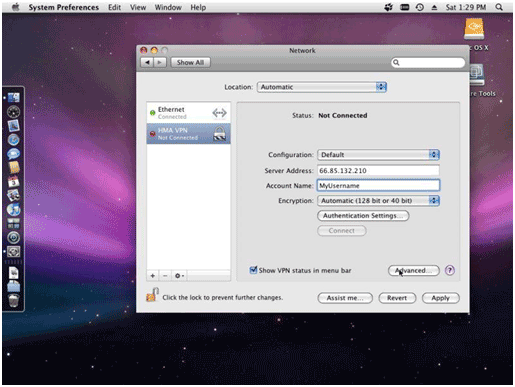Open Spotlight search in menu bar
The image size is (515, 387).
tap(499, 7)
